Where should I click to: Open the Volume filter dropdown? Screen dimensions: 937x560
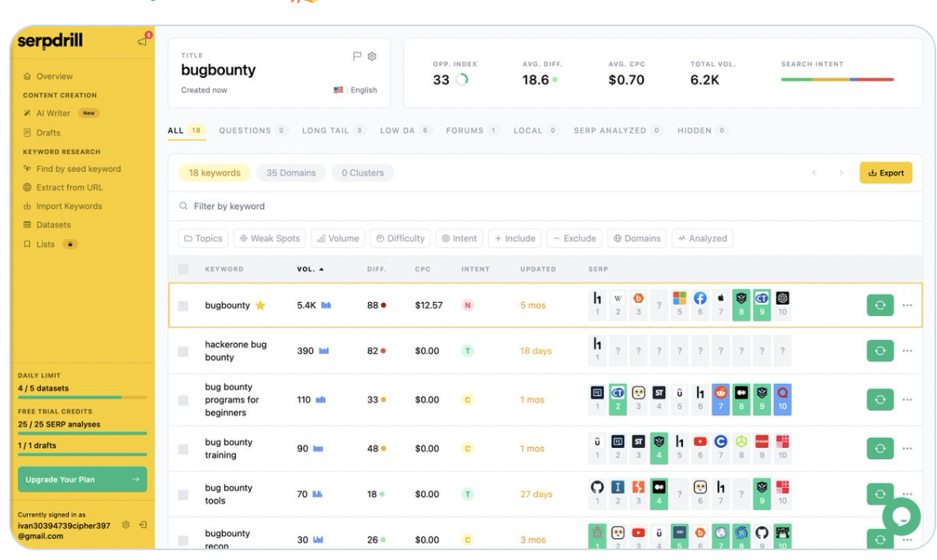coord(337,238)
